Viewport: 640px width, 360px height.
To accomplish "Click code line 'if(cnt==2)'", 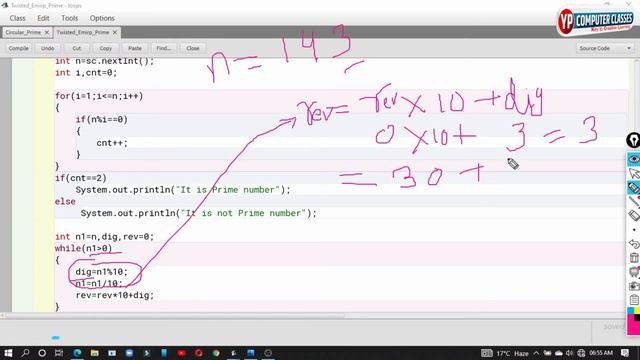I will coord(81,178).
